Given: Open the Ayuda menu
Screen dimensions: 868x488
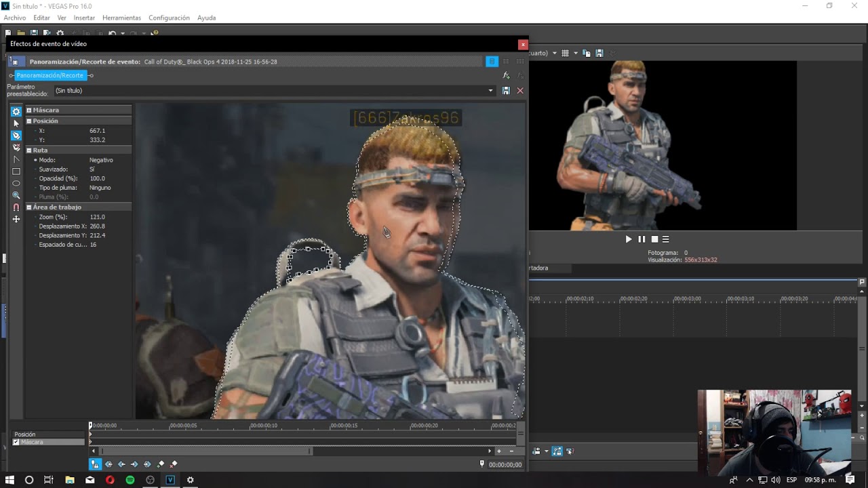Looking at the screenshot, I should pos(207,18).
